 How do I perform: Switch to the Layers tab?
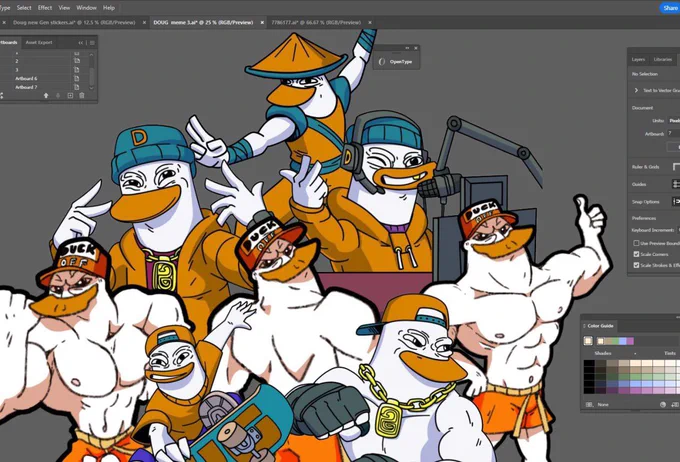pyautogui.click(x=638, y=59)
